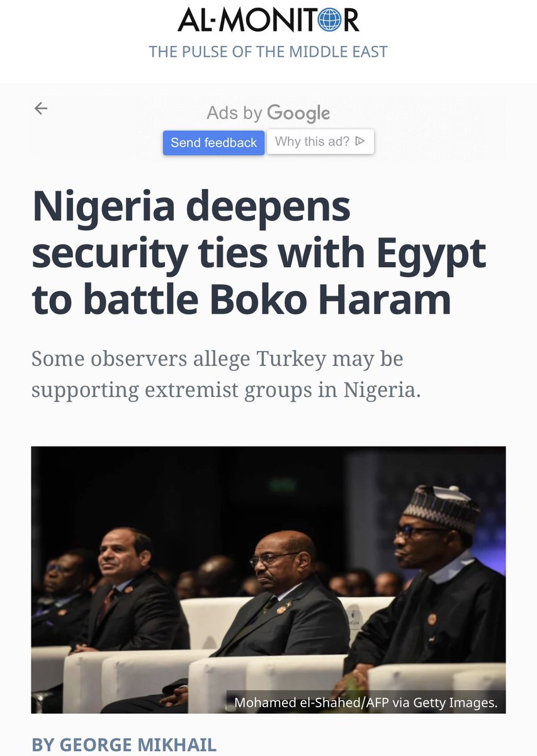
Task: Open the article's main photo
Action: pyautogui.click(x=268, y=580)
